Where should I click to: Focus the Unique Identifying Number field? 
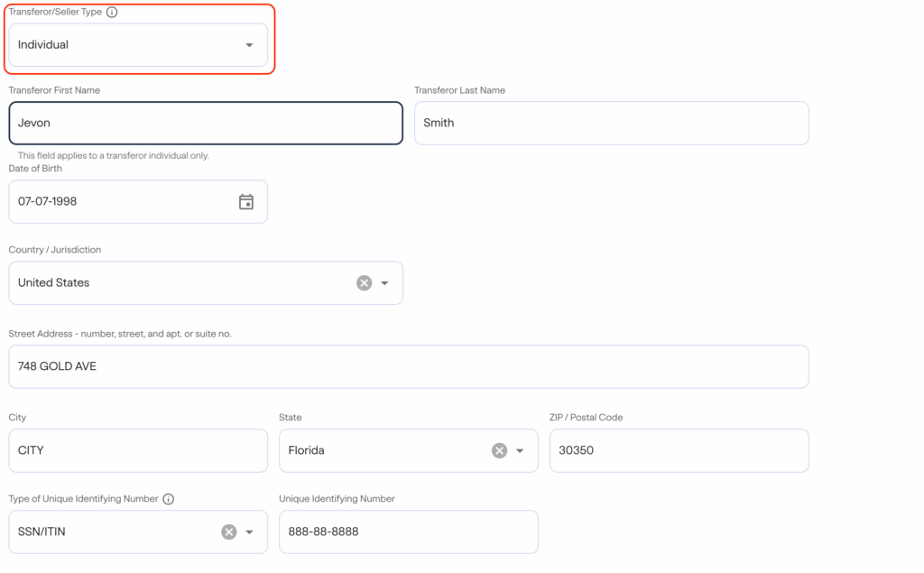408,531
